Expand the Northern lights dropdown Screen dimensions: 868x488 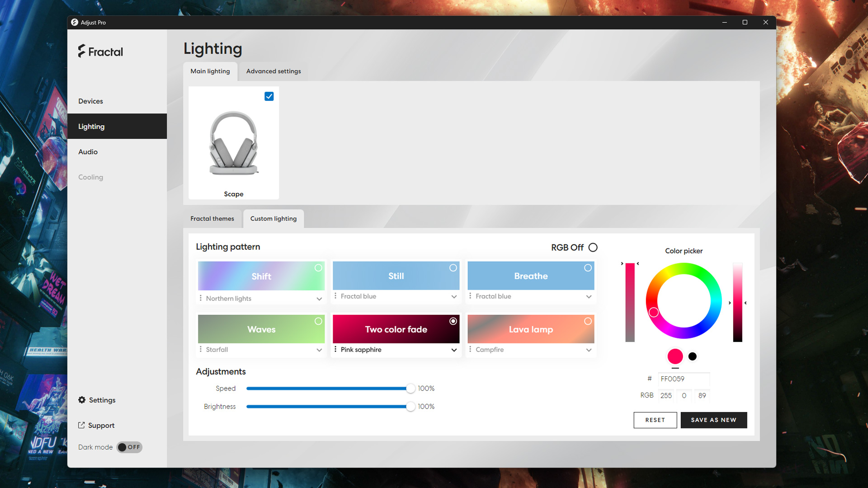319,299
